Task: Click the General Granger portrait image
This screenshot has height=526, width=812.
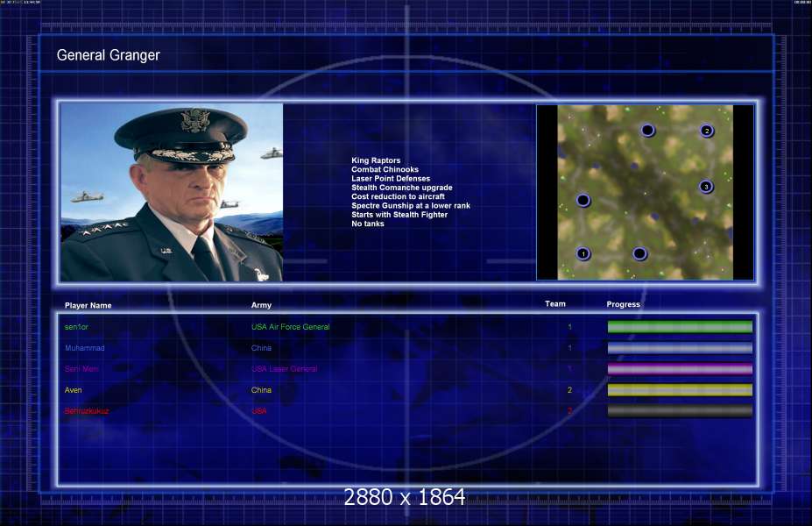Action: tap(172, 192)
